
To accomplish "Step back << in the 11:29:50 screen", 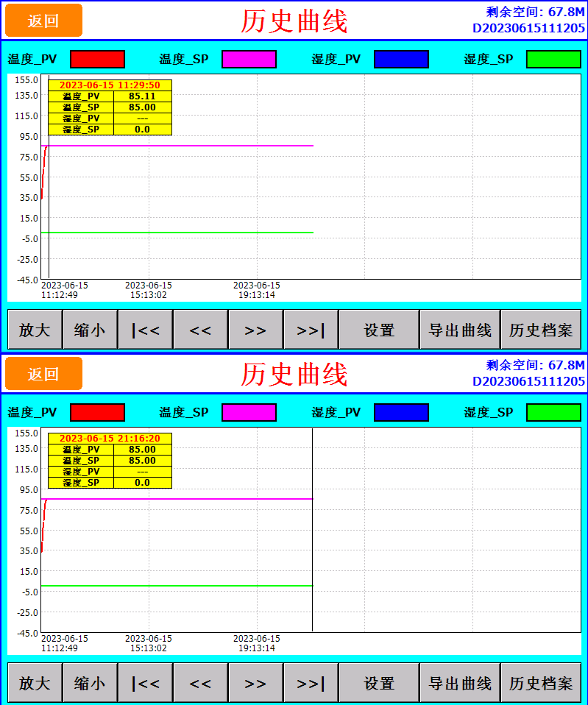I will click(x=200, y=330).
